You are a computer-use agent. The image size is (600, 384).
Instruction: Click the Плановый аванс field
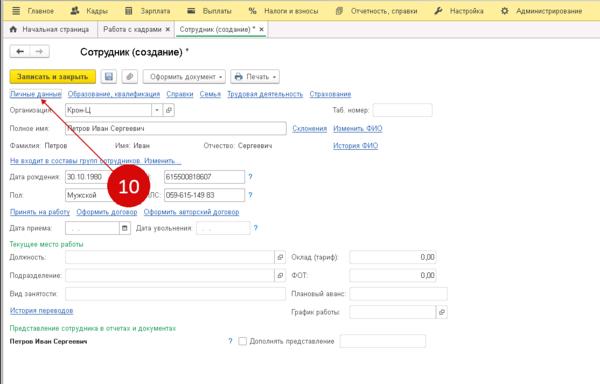(398, 294)
